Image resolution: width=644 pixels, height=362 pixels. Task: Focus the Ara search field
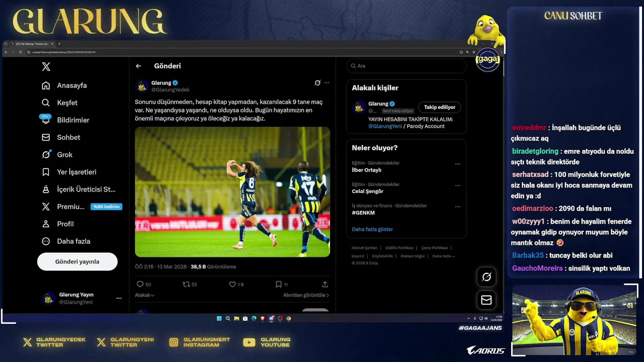point(407,66)
